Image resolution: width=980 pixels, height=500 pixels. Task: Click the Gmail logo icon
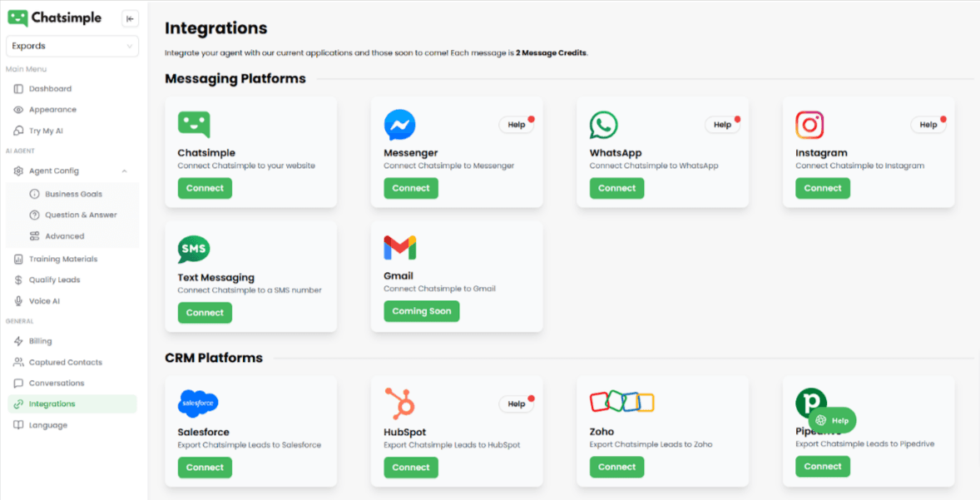pos(399,248)
